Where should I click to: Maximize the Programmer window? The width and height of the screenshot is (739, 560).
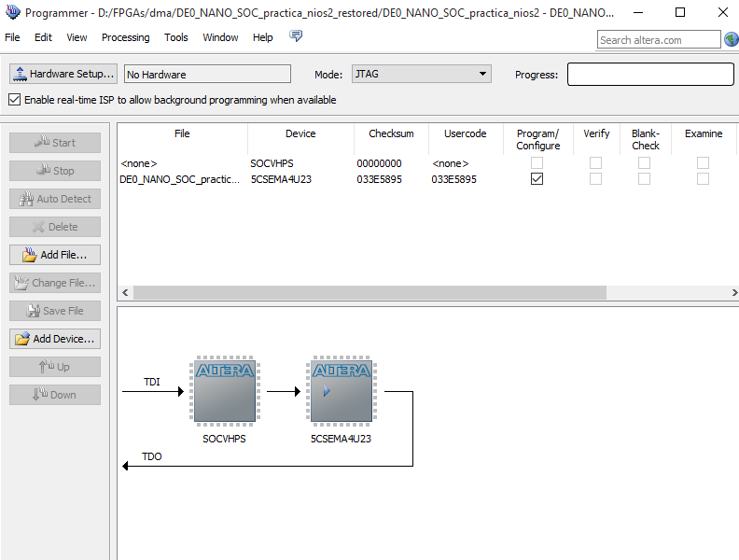(x=680, y=12)
